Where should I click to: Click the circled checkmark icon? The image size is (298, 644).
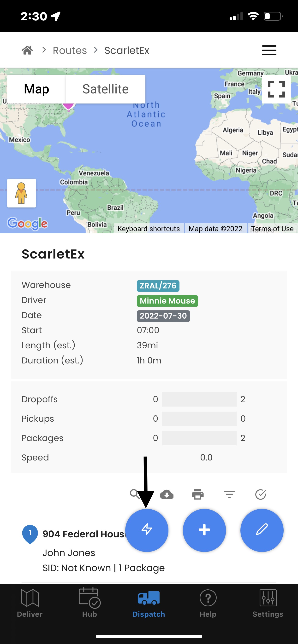pyautogui.click(x=260, y=494)
